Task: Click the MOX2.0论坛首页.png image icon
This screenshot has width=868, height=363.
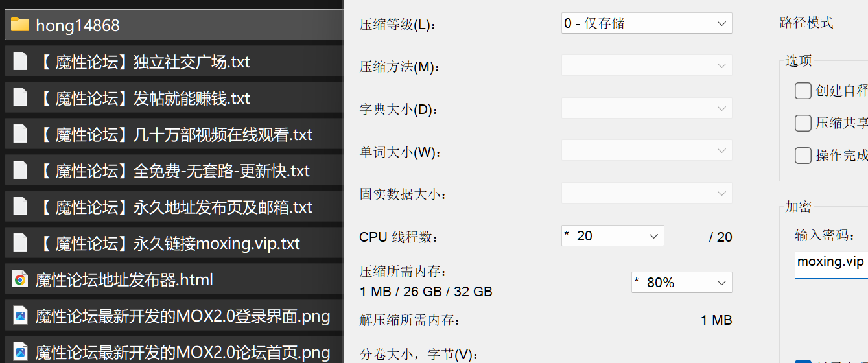Action: [20, 353]
